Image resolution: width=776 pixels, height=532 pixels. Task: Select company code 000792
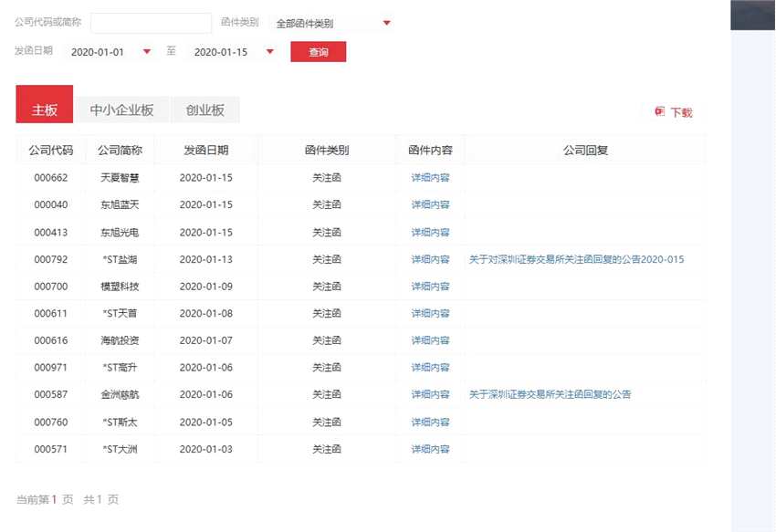coord(50,259)
